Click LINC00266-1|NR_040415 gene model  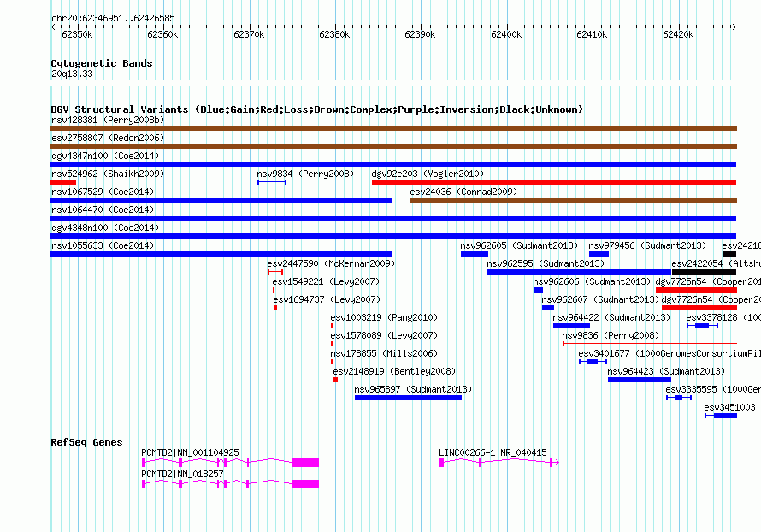coord(498,463)
